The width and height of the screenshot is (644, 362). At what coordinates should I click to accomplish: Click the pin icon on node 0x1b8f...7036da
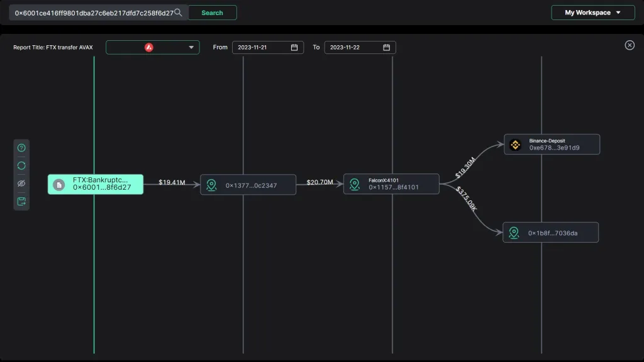513,232
